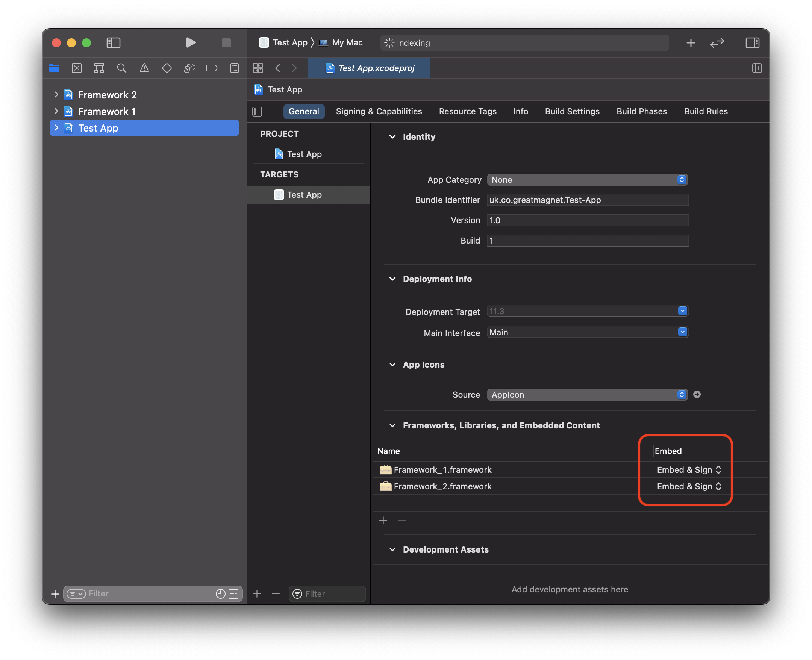The width and height of the screenshot is (812, 660).
Task: Expand Framework 1 project
Action: [56, 111]
